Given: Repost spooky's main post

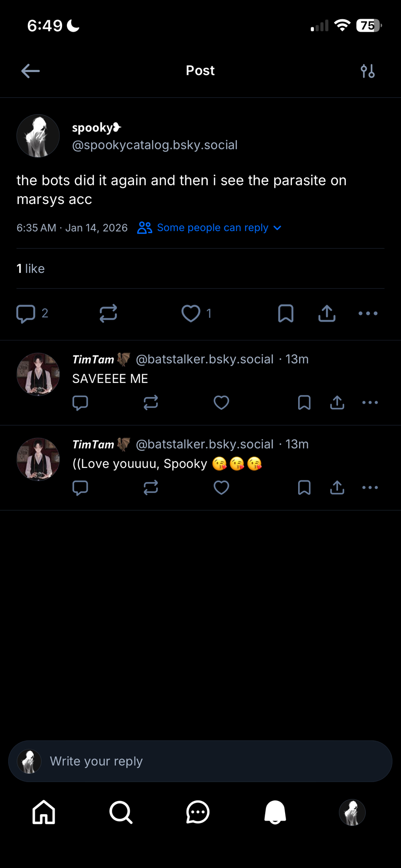Looking at the screenshot, I should click(108, 313).
